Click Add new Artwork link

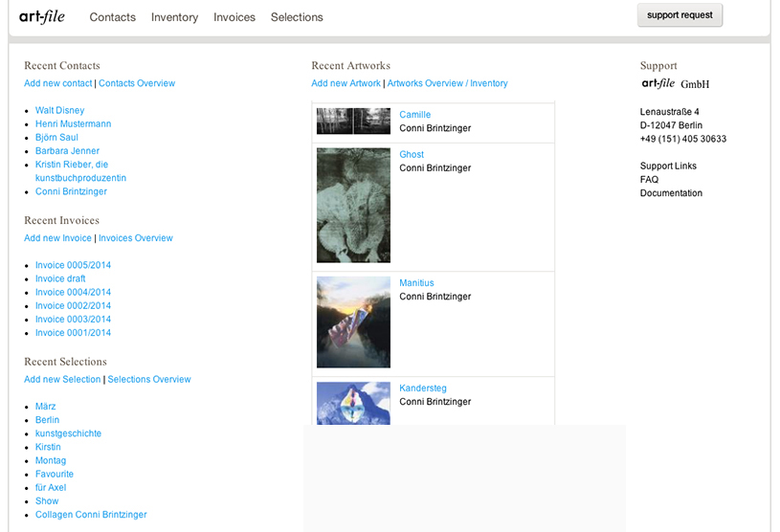pyautogui.click(x=345, y=83)
